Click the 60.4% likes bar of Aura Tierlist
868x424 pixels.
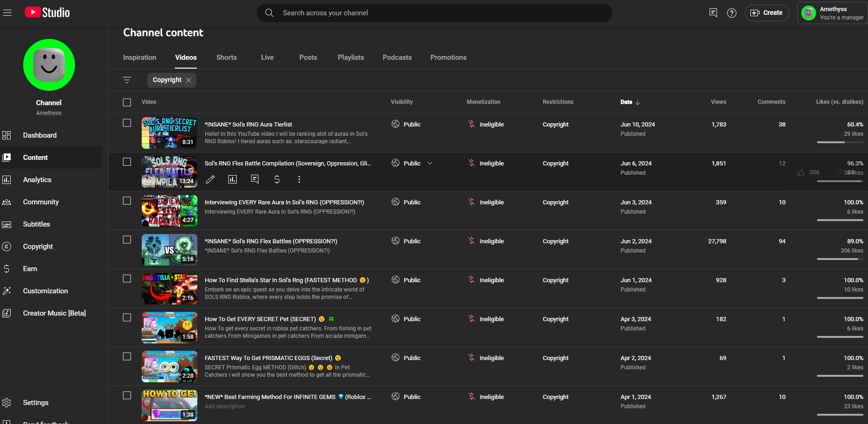click(840, 142)
